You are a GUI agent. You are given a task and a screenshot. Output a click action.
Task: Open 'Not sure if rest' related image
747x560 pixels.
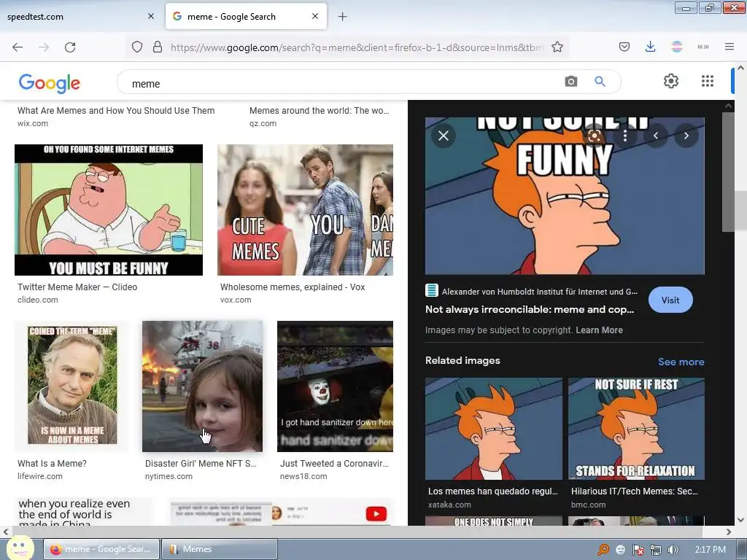click(x=636, y=429)
